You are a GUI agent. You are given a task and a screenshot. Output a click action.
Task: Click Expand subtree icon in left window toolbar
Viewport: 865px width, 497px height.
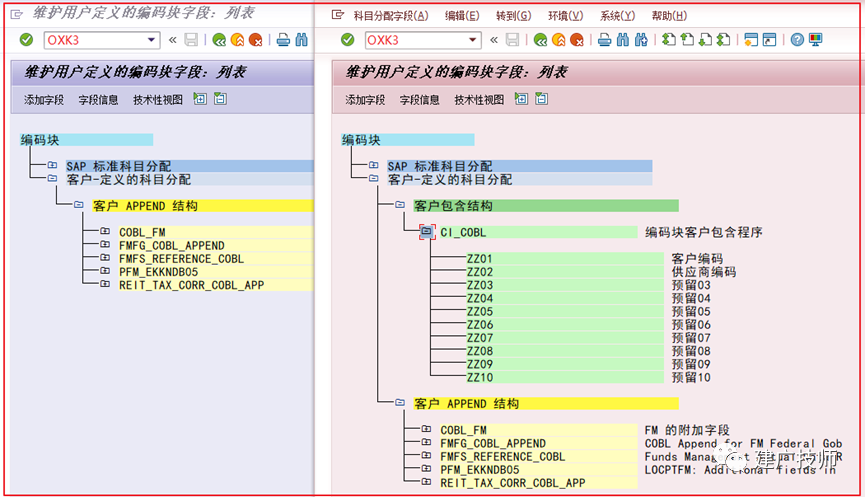click(x=200, y=99)
